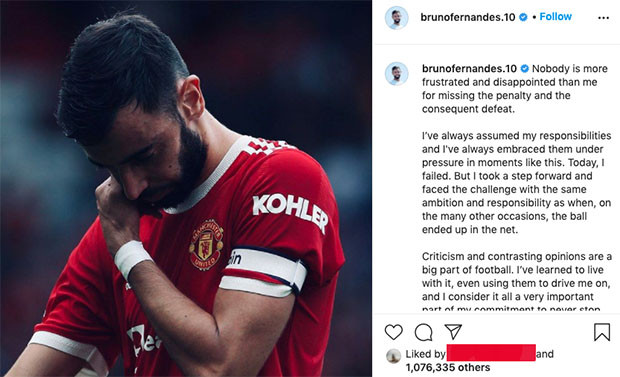Open the header brunofernandes.10 profile picture
620x377 pixels.
click(x=397, y=18)
